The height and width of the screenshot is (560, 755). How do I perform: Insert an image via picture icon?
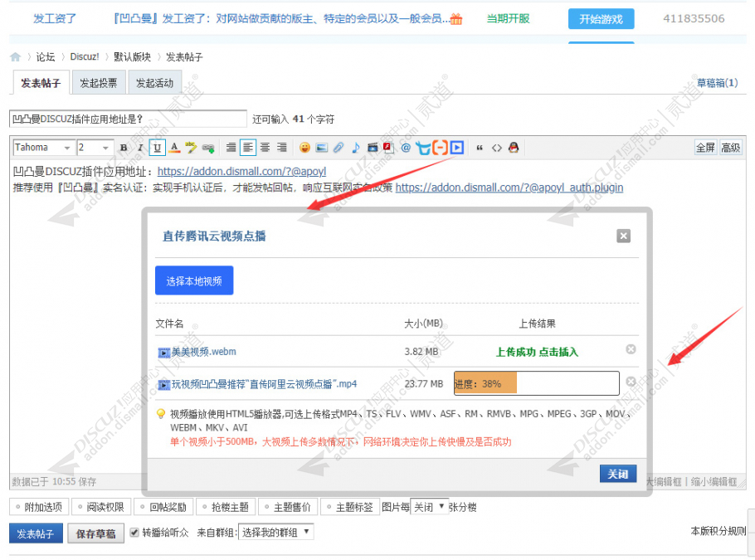coord(322,148)
